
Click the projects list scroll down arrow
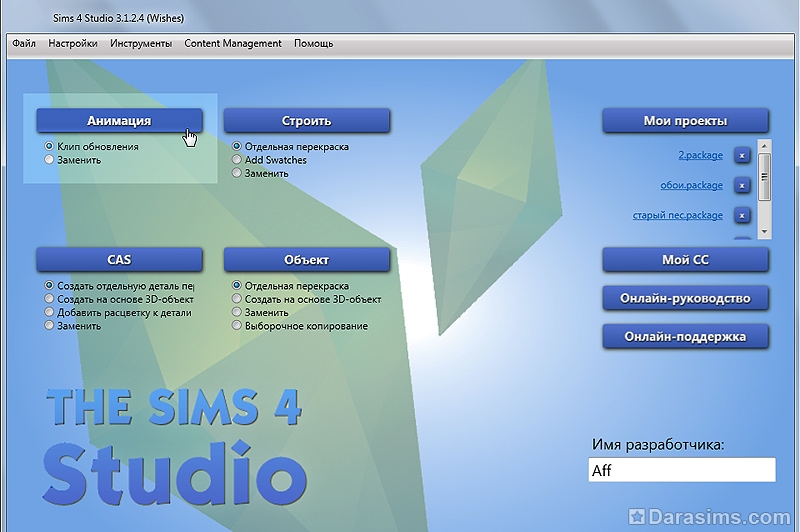point(764,232)
